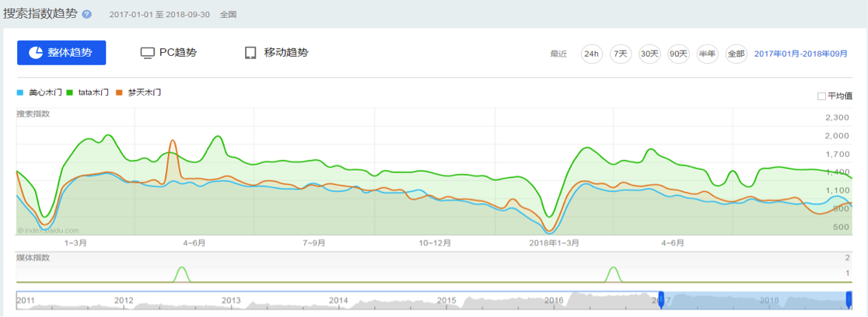Select the 7天 time range

pos(620,54)
